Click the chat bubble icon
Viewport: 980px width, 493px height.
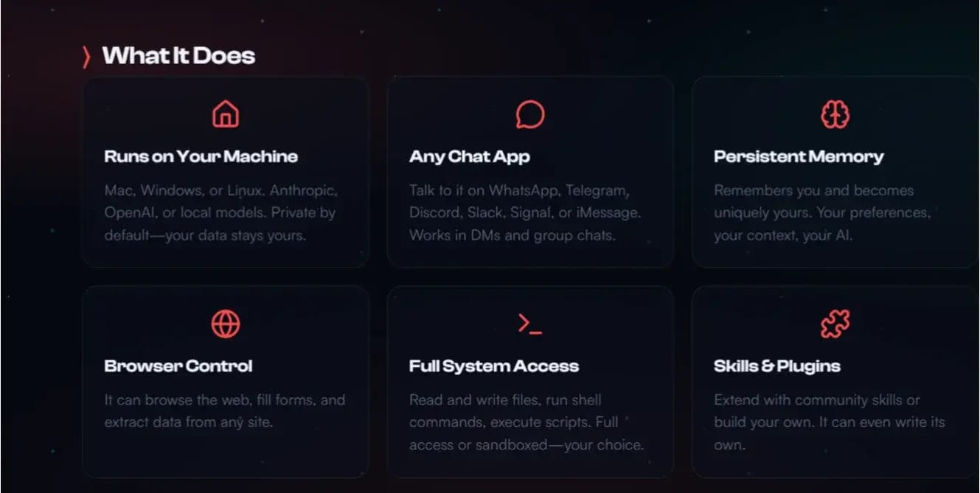[x=530, y=114]
